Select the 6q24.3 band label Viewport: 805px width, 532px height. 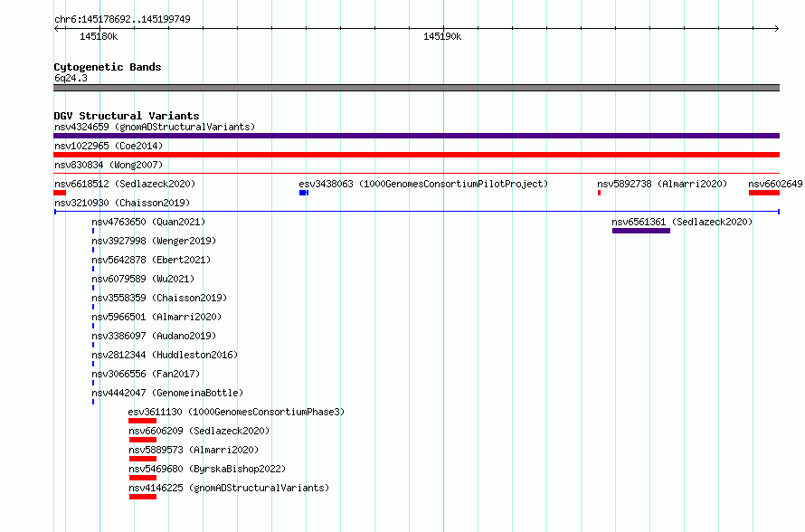coord(71,78)
